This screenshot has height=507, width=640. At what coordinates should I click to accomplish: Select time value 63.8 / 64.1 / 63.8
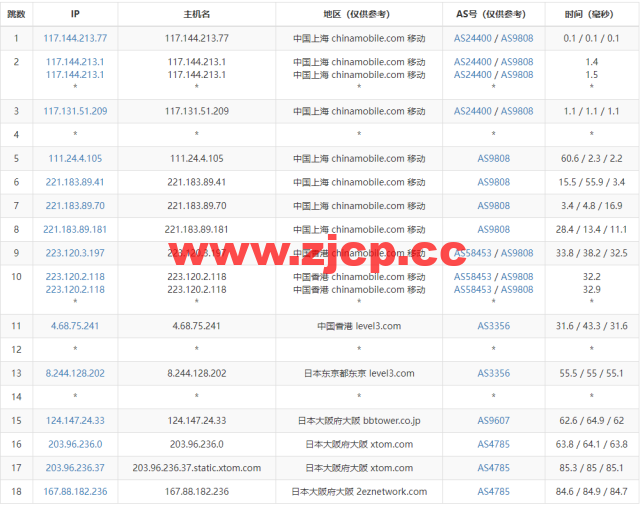coord(592,444)
